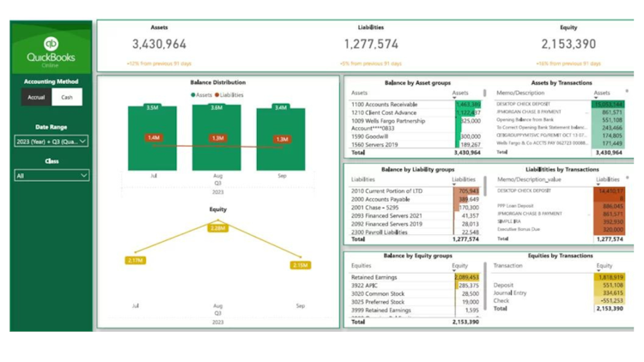This screenshot has height=362, width=644.
Task: Select PPP Loan Deposit transaction row
Action: tap(560, 206)
